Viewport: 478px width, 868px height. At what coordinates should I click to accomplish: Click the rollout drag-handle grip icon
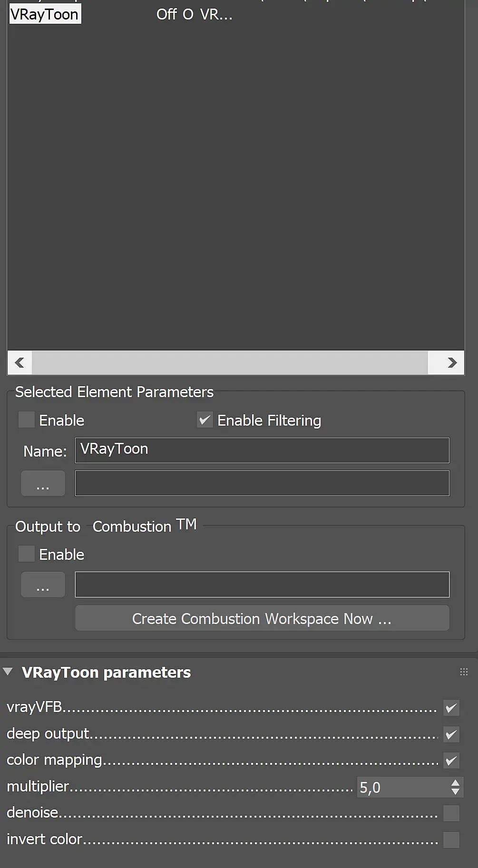coord(464,672)
